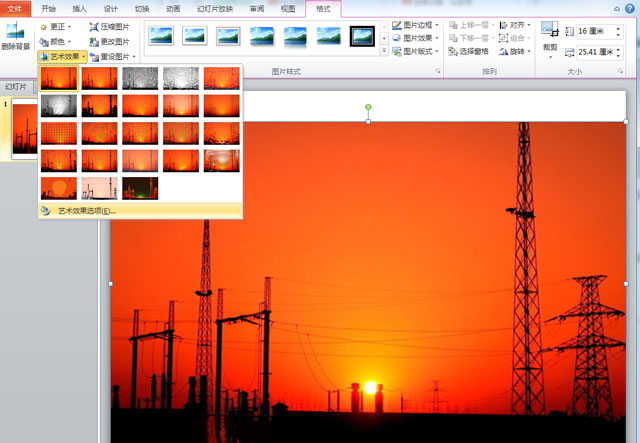Apply the shiny Plastic Wrap artistic effect

tap(222, 160)
